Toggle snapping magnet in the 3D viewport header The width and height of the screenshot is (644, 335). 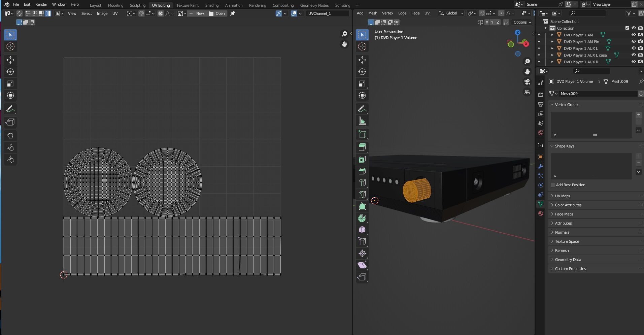click(482, 13)
